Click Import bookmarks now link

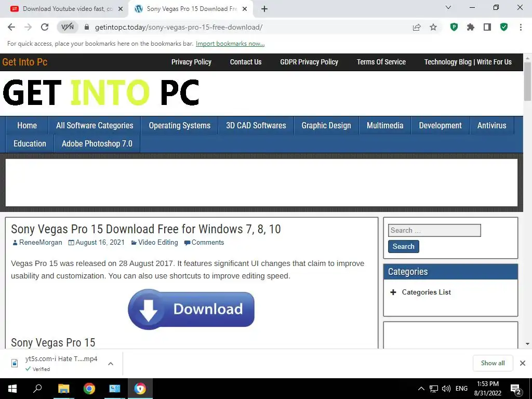point(230,44)
